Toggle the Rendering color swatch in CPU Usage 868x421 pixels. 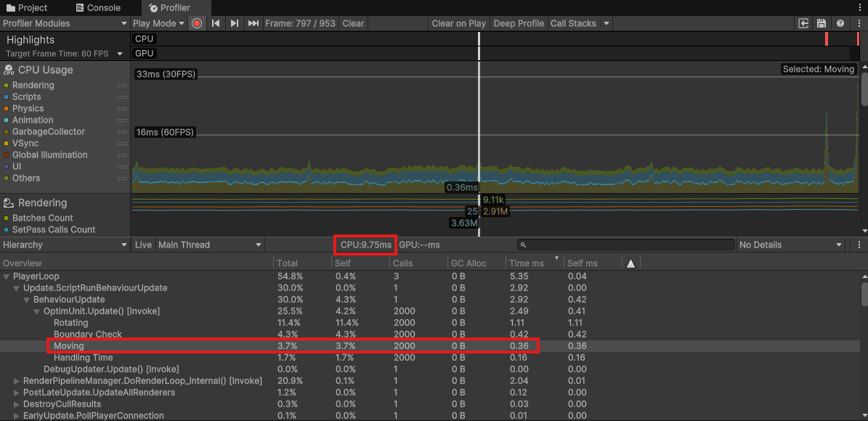pos(7,86)
